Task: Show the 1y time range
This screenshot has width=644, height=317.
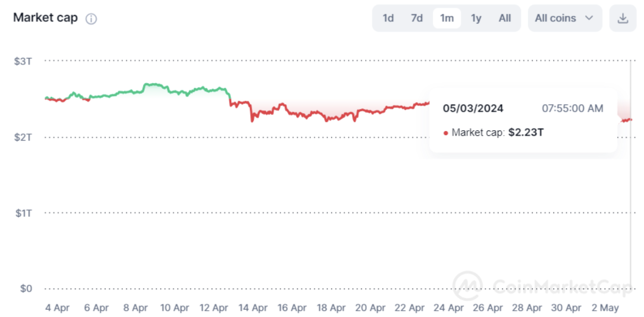Action: pyautogui.click(x=476, y=18)
